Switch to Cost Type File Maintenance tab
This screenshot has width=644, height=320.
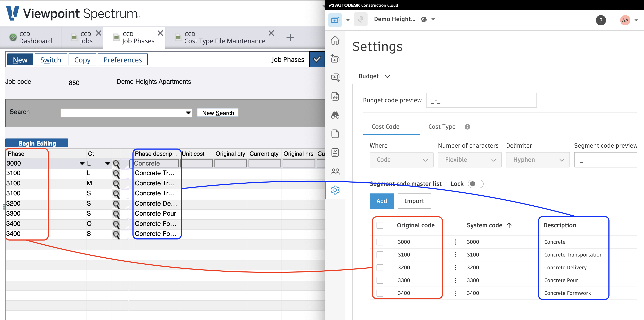(220, 37)
